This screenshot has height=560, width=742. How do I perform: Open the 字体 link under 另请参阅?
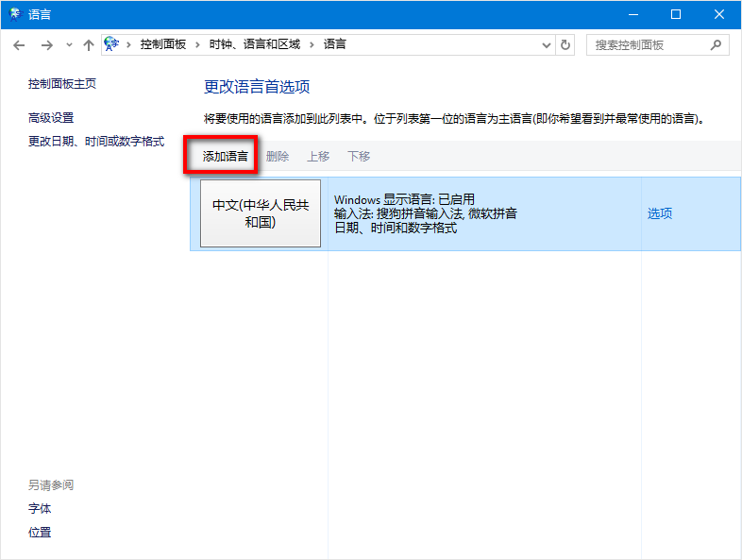[x=40, y=509]
